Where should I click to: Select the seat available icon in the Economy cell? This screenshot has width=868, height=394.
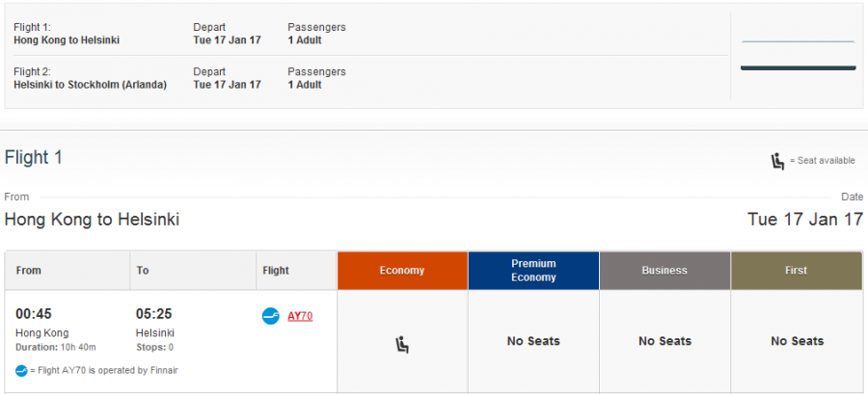[x=402, y=345]
